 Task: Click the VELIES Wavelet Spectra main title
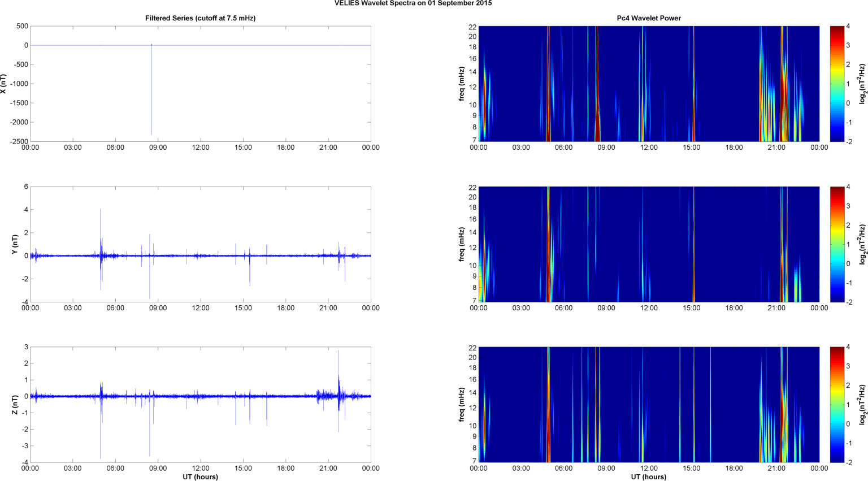pos(413,3)
